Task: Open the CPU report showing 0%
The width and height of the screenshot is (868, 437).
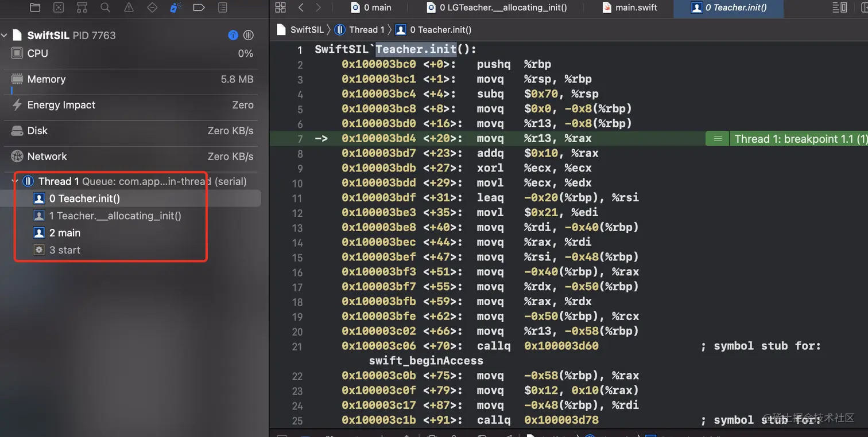Action: click(x=132, y=53)
